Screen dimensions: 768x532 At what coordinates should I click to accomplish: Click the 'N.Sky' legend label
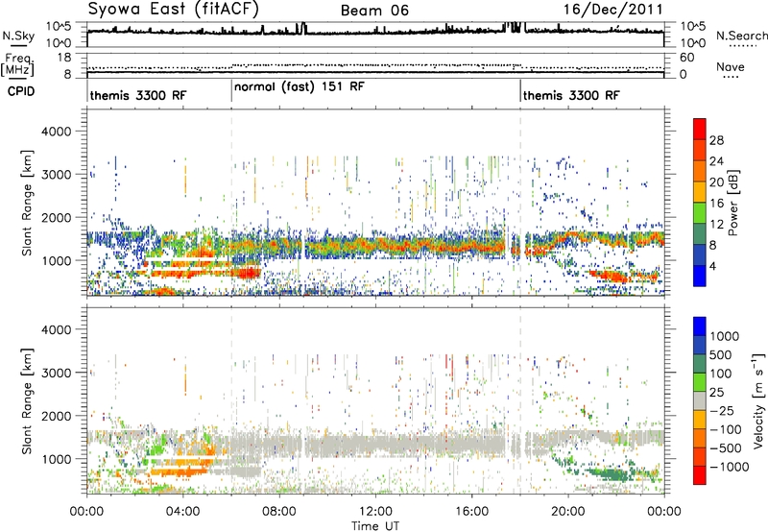coord(18,36)
